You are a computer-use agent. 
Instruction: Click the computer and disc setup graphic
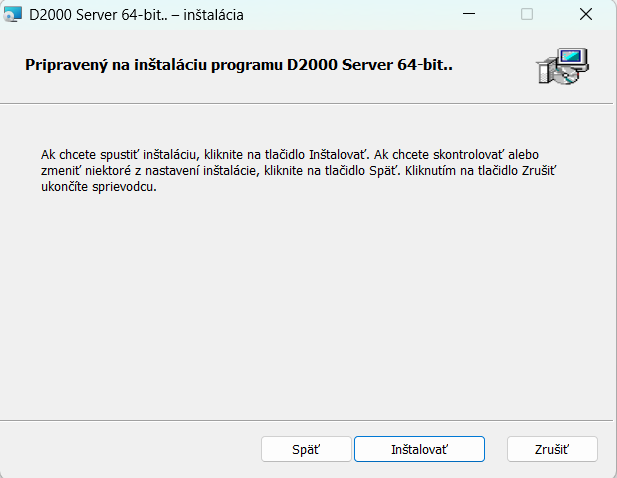563,68
